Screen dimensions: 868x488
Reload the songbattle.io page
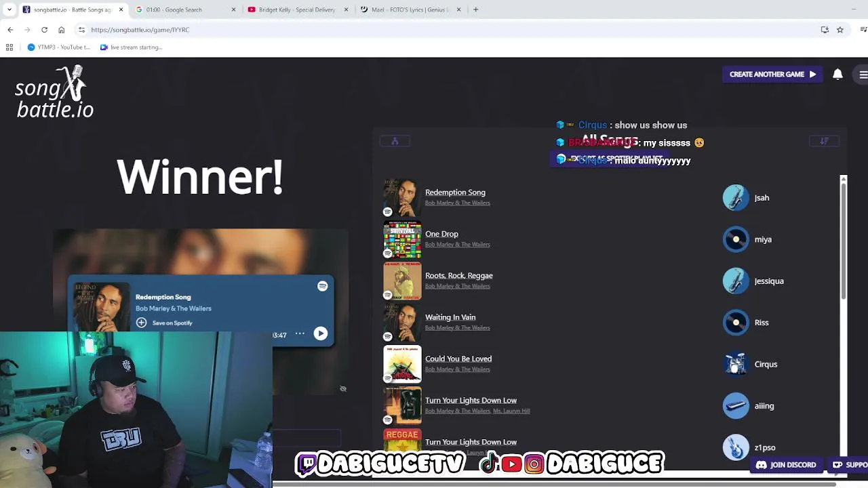point(44,30)
